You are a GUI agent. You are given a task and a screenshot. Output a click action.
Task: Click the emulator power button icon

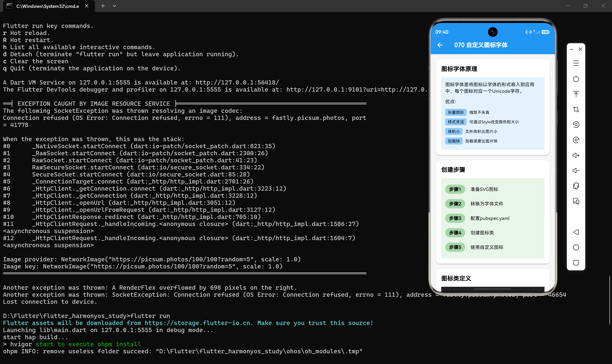click(x=576, y=79)
